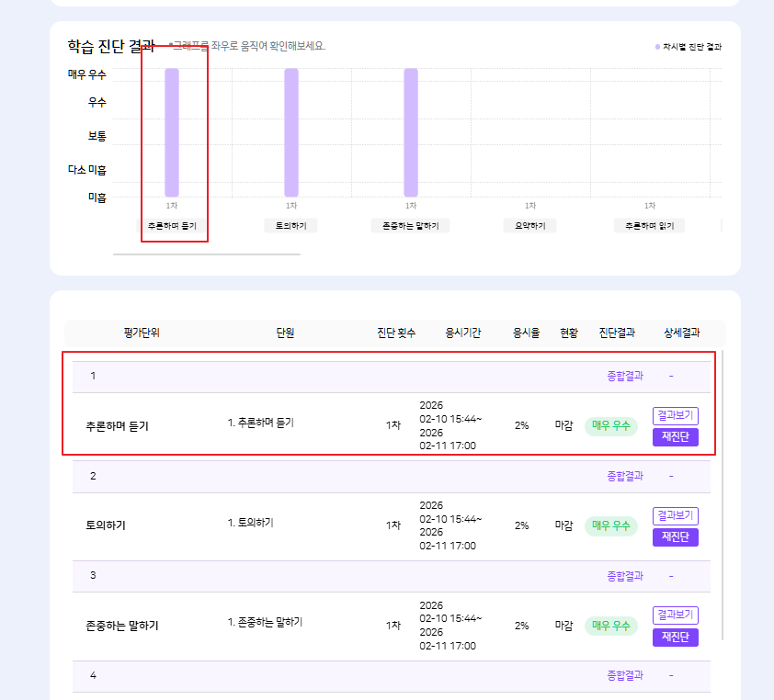Click 결과보기 for 추론하며 듣기 row
Image resolution: width=774 pixels, height=700 pixels.
point(675,415)
